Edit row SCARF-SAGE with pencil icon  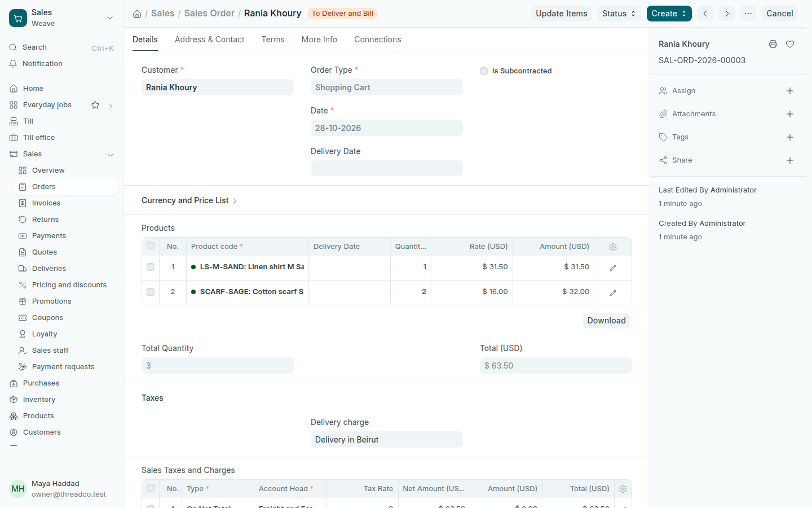[613, 292]
